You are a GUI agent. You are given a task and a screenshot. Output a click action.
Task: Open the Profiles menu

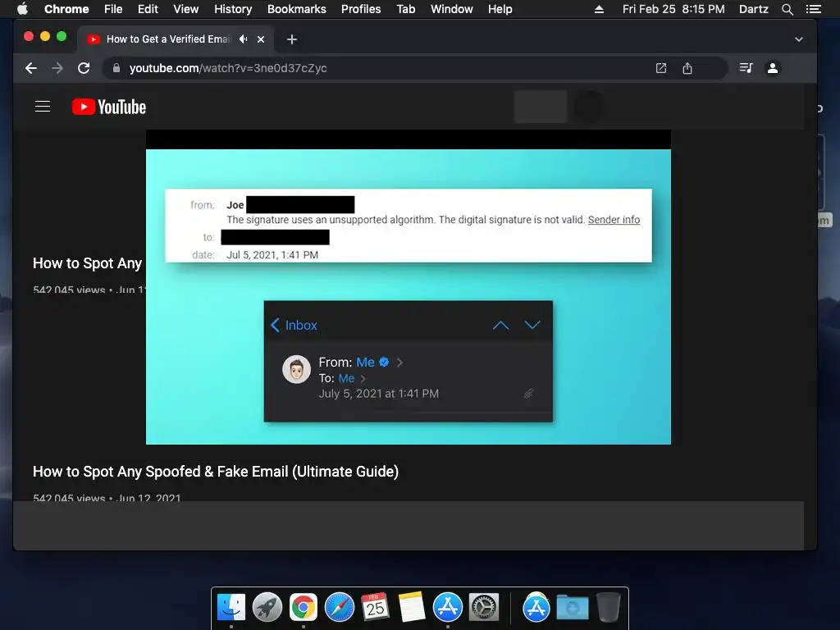click(x=361, y=9)
